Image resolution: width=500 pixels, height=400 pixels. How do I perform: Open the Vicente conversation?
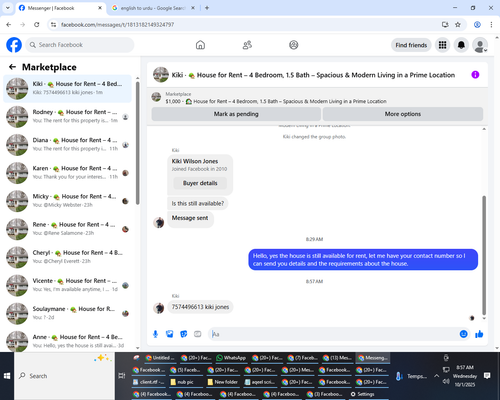click(67, 285)
